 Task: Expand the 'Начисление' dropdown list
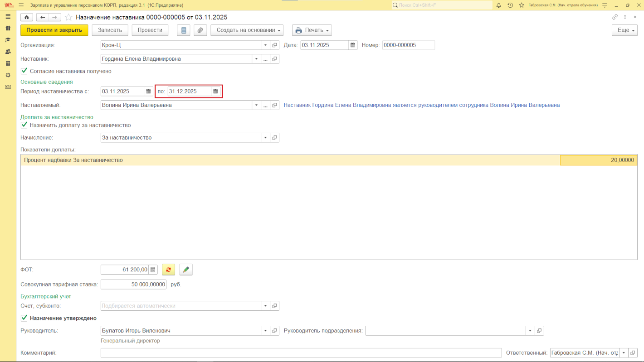(x=265, y=138)
